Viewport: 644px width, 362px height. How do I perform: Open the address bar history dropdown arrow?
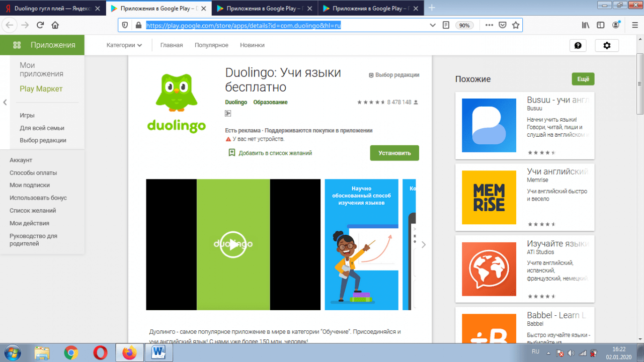433,25
